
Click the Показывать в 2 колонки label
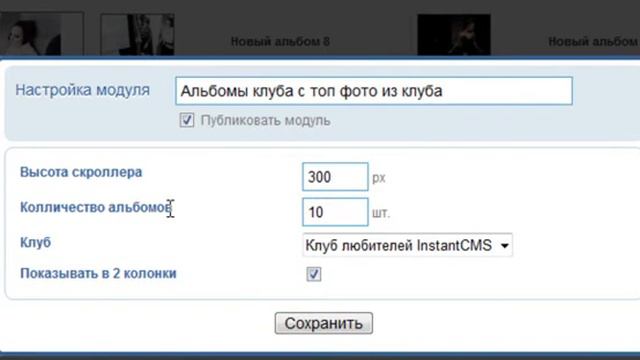click(98, 273)
